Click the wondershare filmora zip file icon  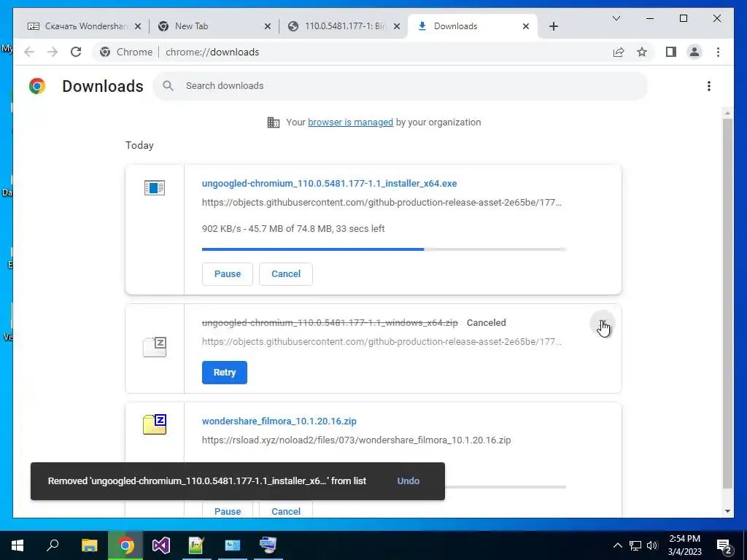[x=155, y=424]
